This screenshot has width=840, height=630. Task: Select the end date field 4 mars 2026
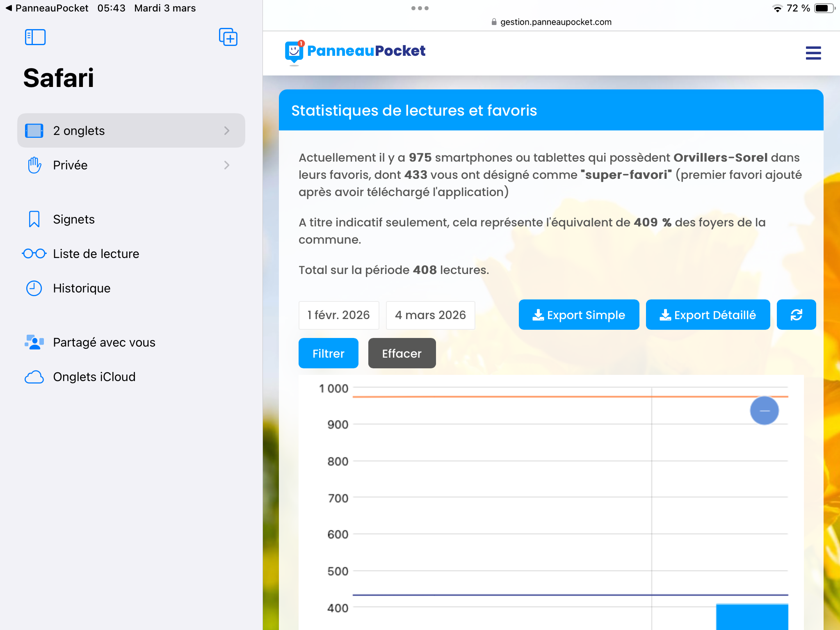coord(430,315)
